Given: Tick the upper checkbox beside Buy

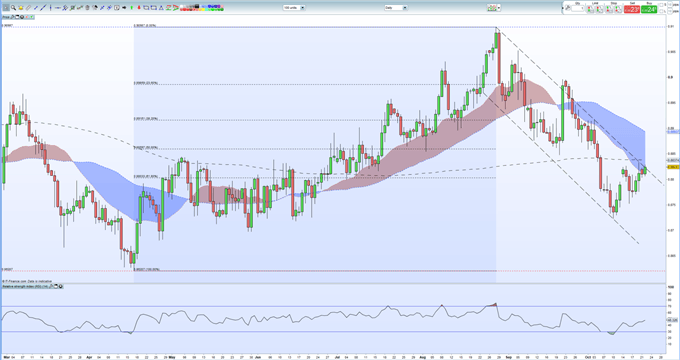Looking at the screenshot, I should [x=661, y=5].
